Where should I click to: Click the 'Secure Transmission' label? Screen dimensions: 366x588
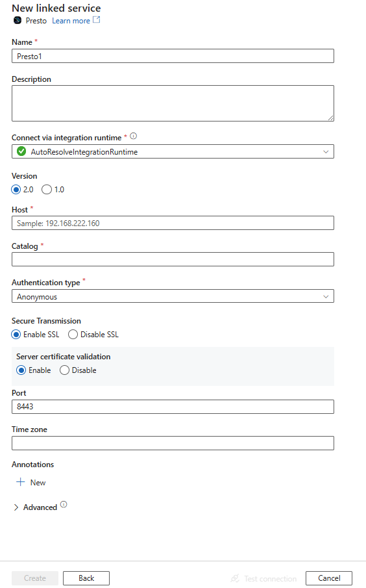[x=46, y=320]
